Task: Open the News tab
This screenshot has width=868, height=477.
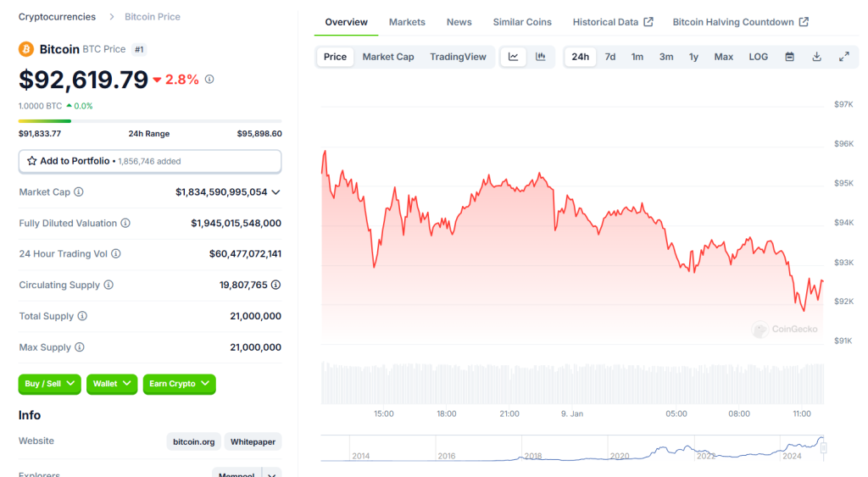Action: (459, 22)
